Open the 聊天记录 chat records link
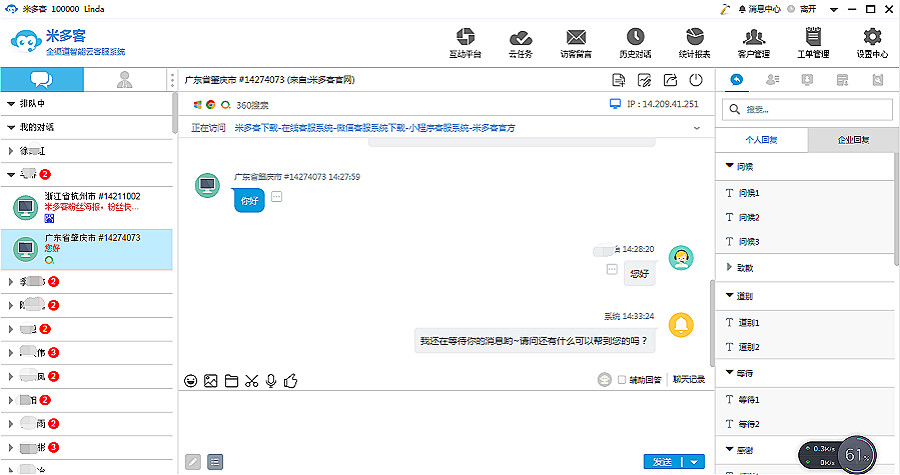The height and width of the screenshot is (475, 900). coord(688,380)
